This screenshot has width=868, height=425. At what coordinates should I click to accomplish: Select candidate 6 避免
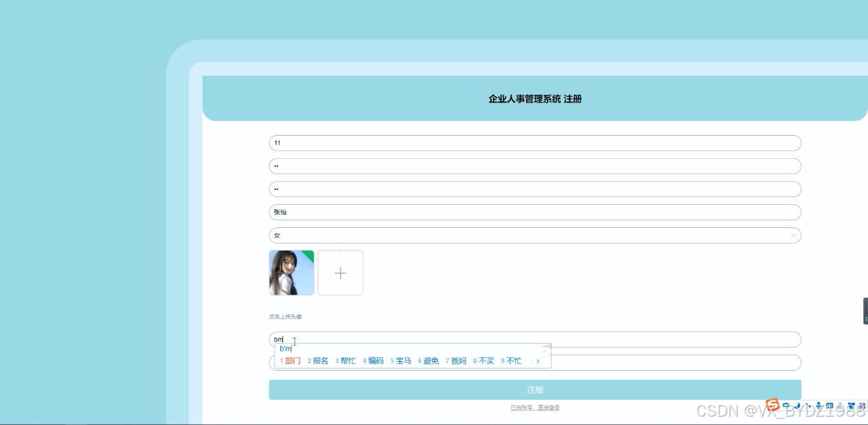[428, 361]
